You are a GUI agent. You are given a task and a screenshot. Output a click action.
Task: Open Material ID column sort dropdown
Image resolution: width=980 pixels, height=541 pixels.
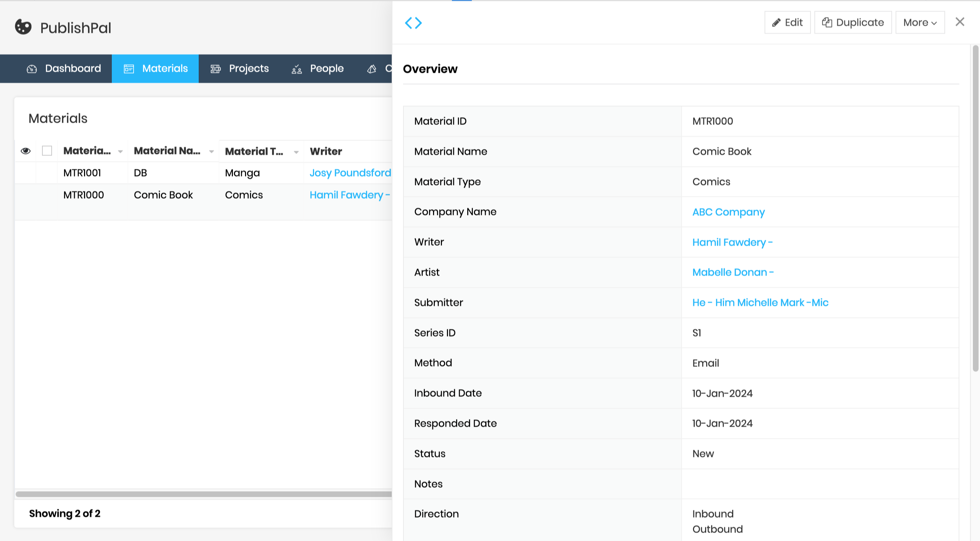[x=120, y=151]
